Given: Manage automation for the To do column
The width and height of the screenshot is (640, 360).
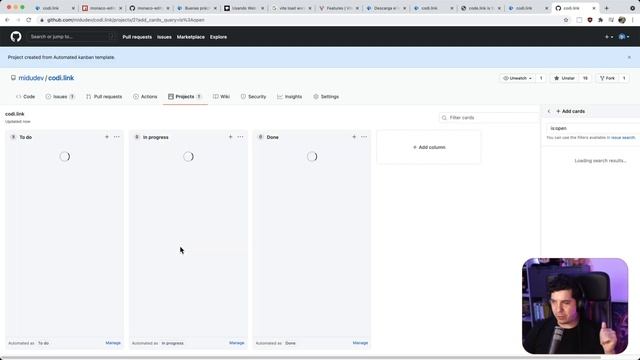Looking at the screenshot, I should [113, 343].
